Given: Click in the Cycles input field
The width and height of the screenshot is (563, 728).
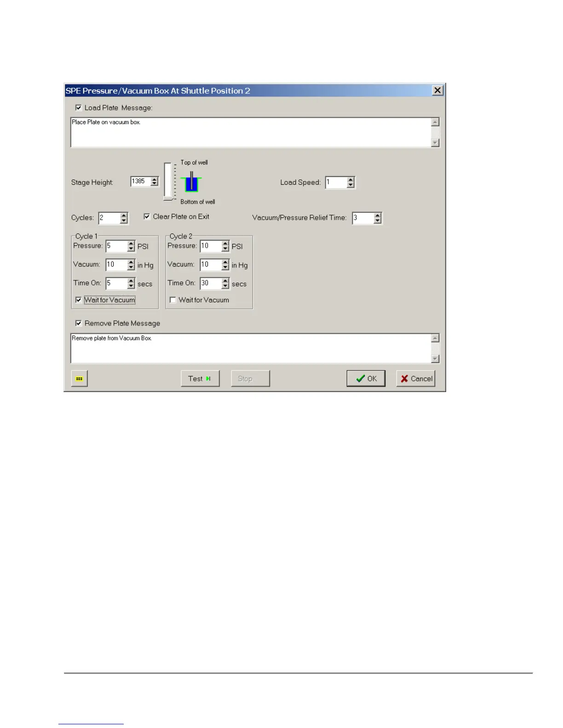Looking at the screenshot, I should pyautogui.click(x=109, y=218).
